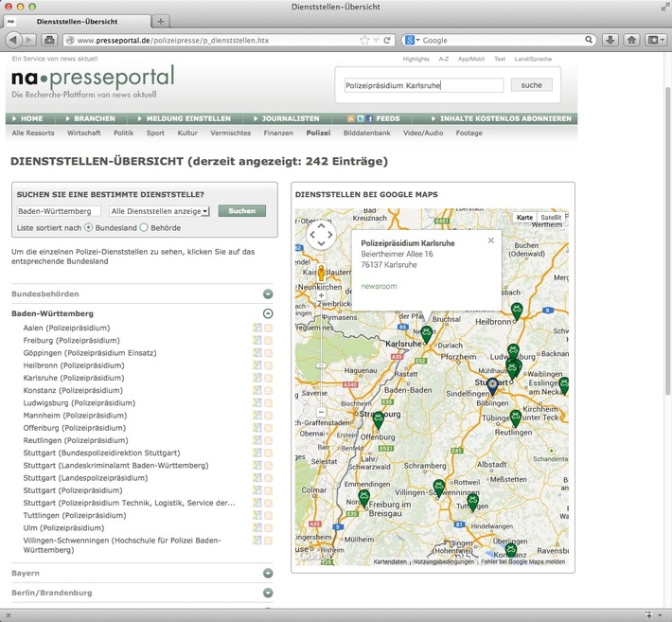Image resolution: width=672 pixels, height=622 pixels.
Task: Click the map zoom-in plus button
Action: click(x=322, y=295)
